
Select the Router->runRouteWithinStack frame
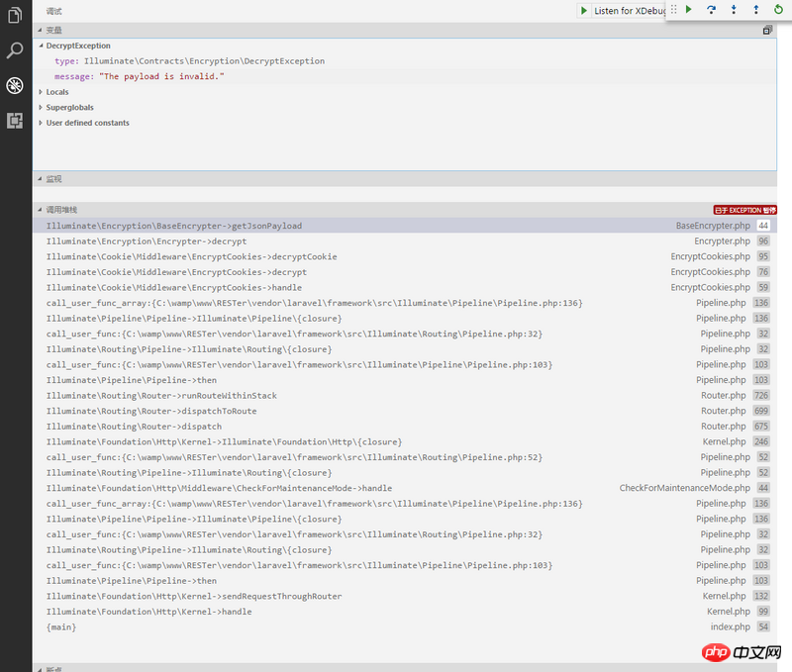pos(405,395)
